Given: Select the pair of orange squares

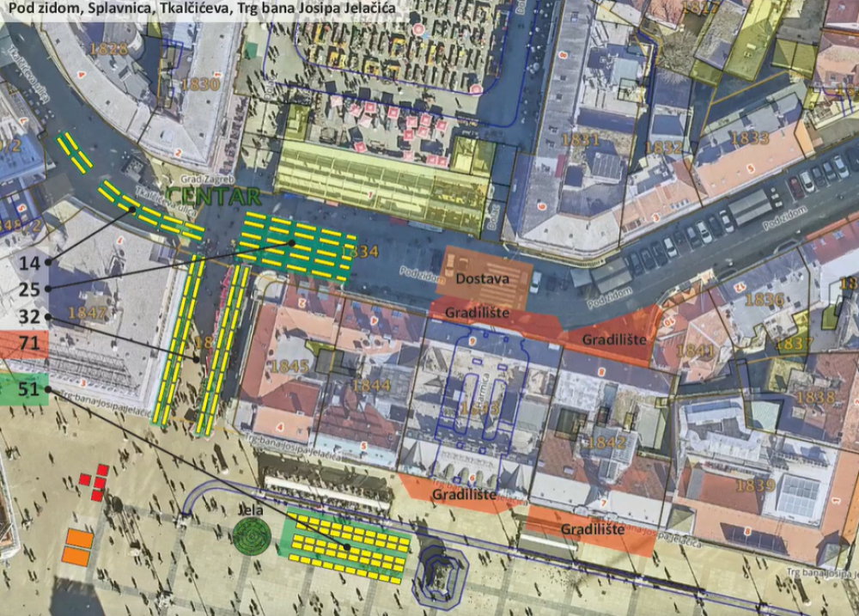Looking at the screenshot, I should pyautogui.click(x=77, y=547).
